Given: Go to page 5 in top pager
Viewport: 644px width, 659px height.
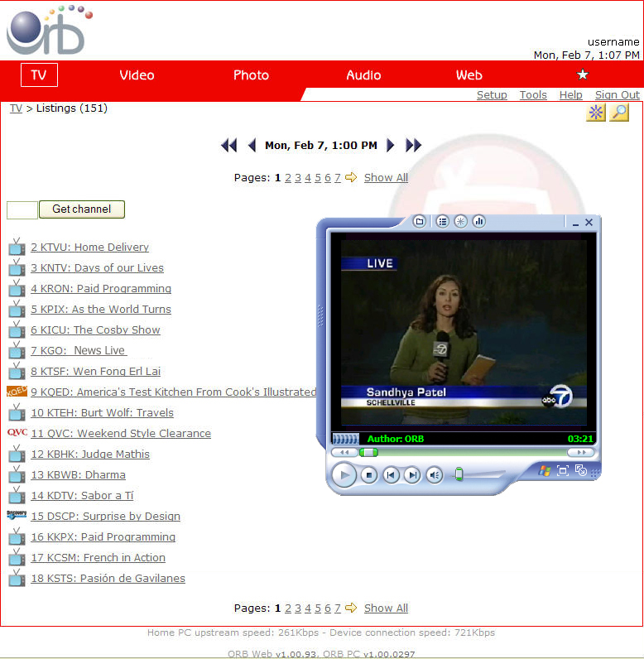Looking at the screenshot, I should (x=318, y=178).
